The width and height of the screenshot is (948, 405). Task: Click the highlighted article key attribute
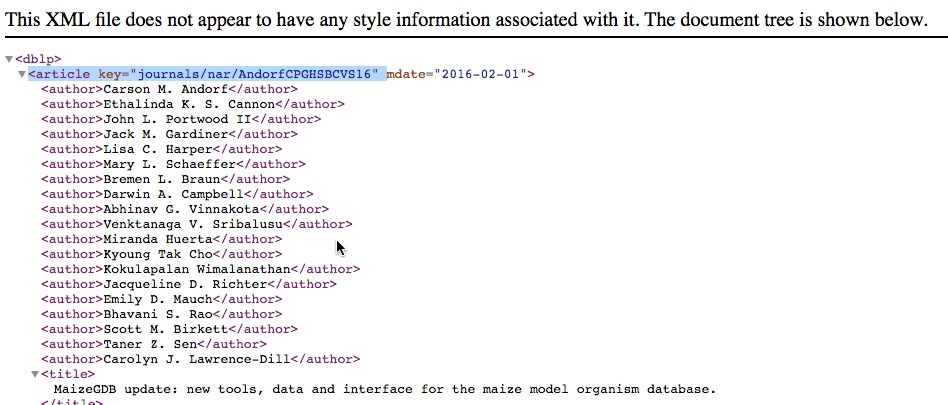coord(206,74)
